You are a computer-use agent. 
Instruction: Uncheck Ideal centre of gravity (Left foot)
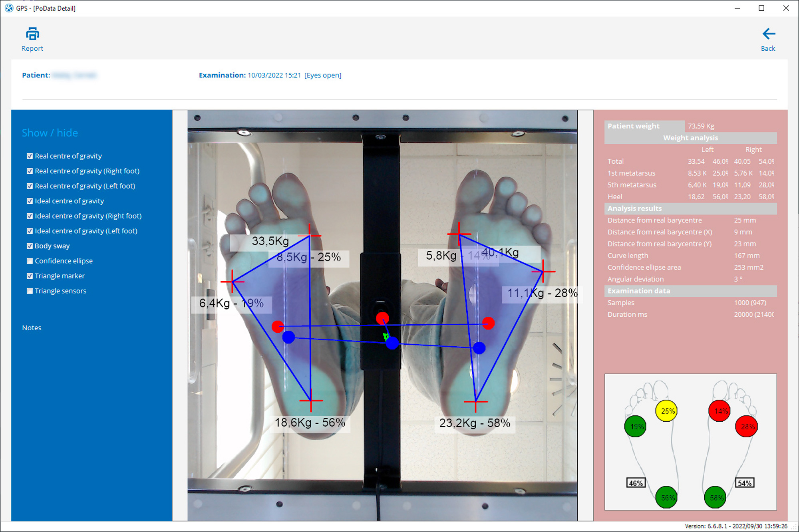[30, 231]
